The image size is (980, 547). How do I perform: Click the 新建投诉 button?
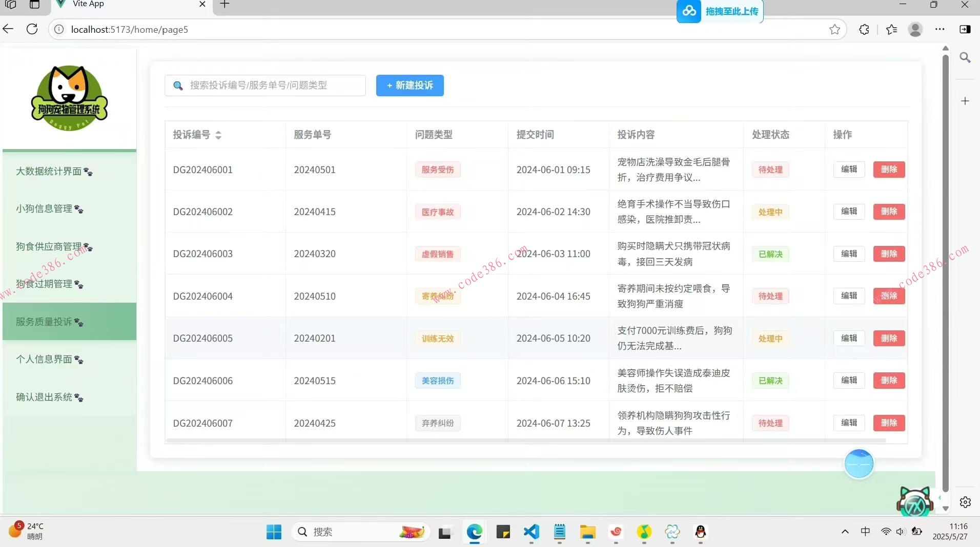[x=410, y=86]
